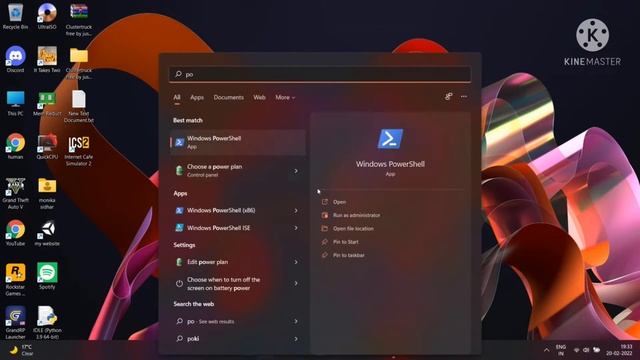640x360 pixels.
Task: Select Windows PowerShell ISE app result
Action: pyautogui.click(x=238, y=228)
